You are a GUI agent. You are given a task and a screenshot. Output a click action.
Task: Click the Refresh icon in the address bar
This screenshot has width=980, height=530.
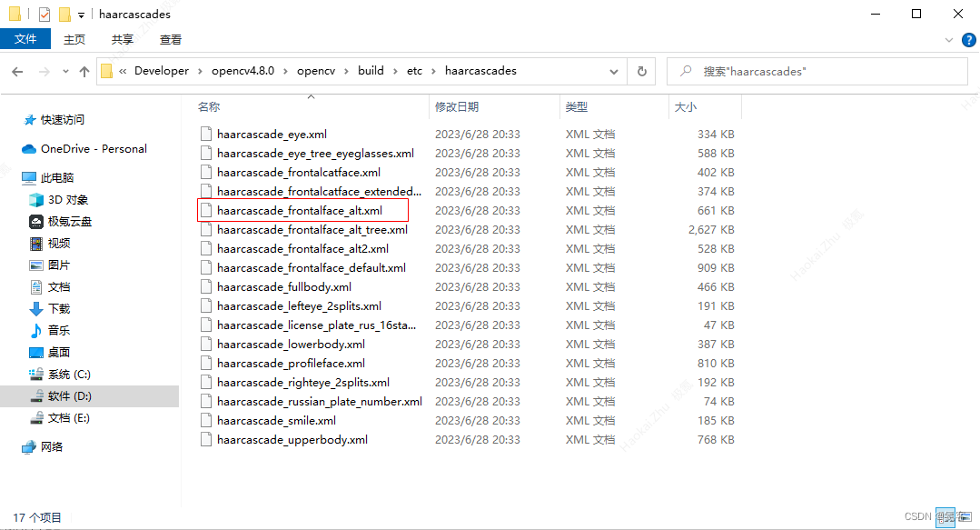pyautogui.click(x=642, y=70)
